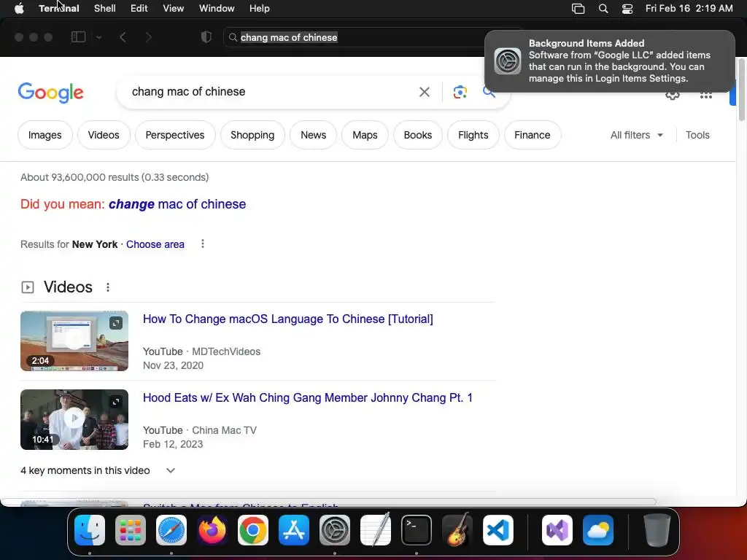747x560 pixels.
Task: Filter results by Images
Action: pyautogui.click(x=44, y=135)
